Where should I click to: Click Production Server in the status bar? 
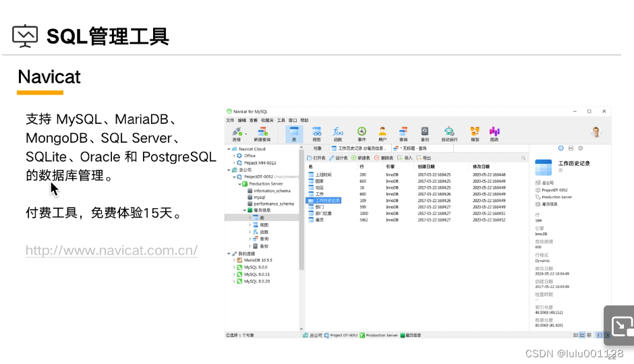[379, 335]
